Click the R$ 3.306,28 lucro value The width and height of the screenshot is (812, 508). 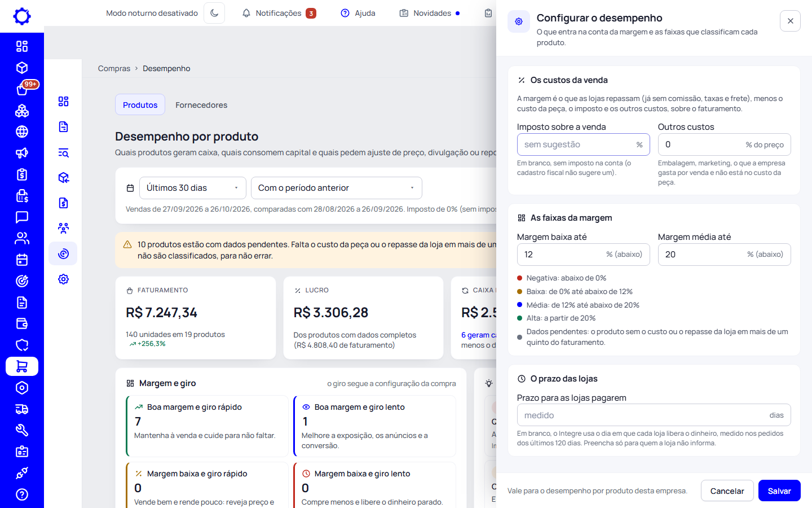tap(331, 313)
